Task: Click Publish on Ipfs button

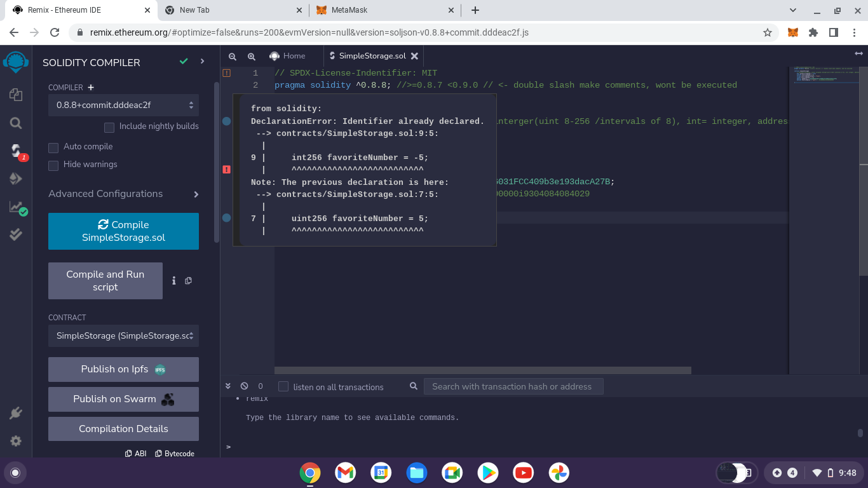Action: (123, 369)
